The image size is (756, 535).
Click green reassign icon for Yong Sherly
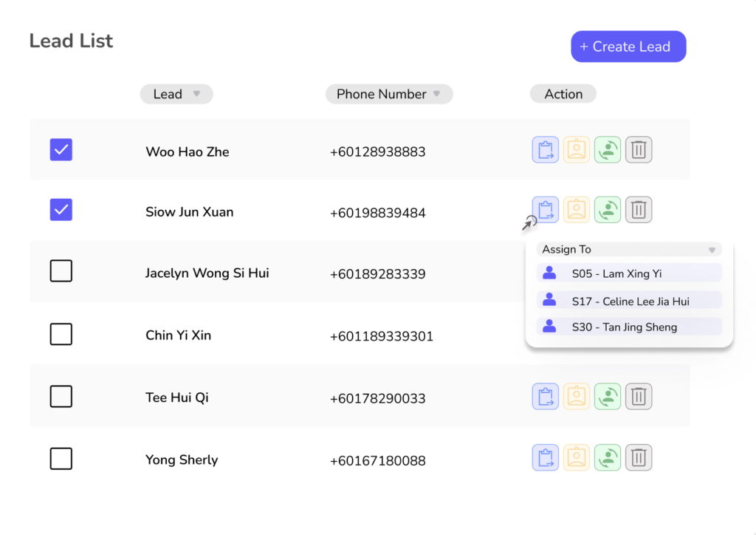coord(608,458)
